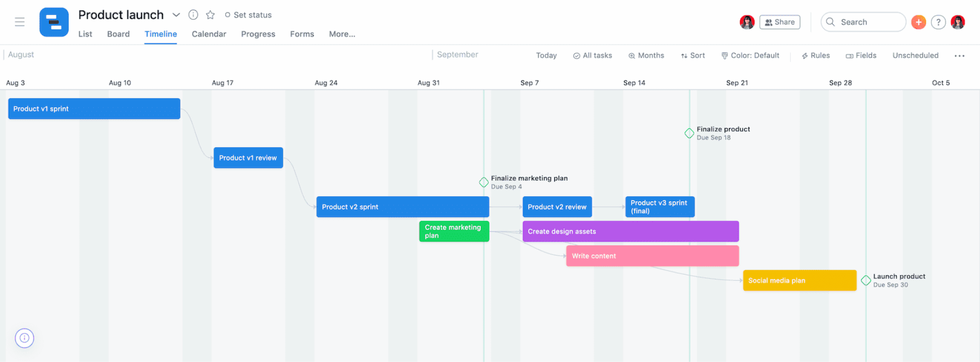Select the green Create marketing plan task
This screenshot has width=980, height=362.
pos(454,231)
